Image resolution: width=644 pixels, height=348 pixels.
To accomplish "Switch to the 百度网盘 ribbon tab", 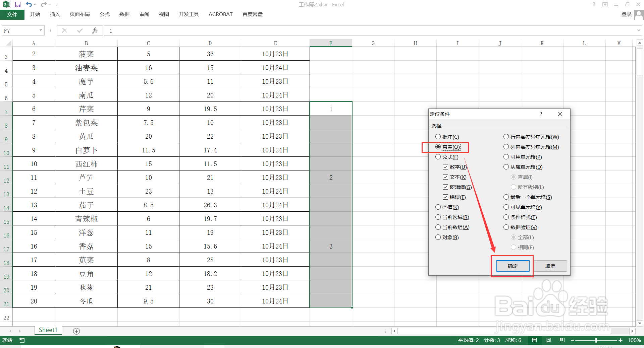I will tap(253, 14).
